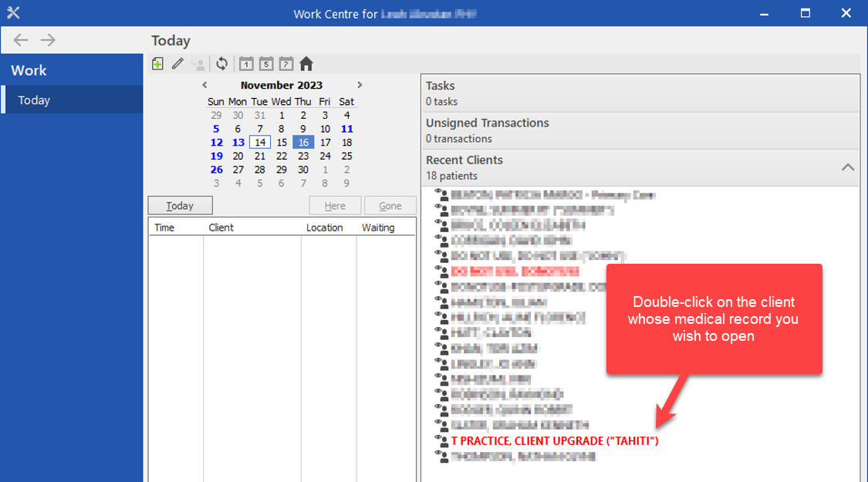The height and width of the screenshot is (482, 868).
Task: Click the Client column header
Action: click(221, 228)
